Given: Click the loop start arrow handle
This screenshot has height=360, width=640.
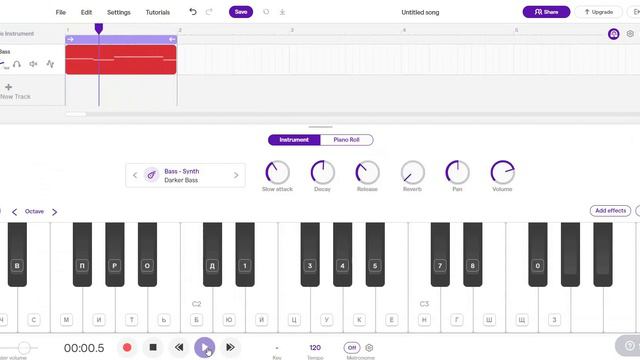Looking at the screenshot, I should point(70,39).
